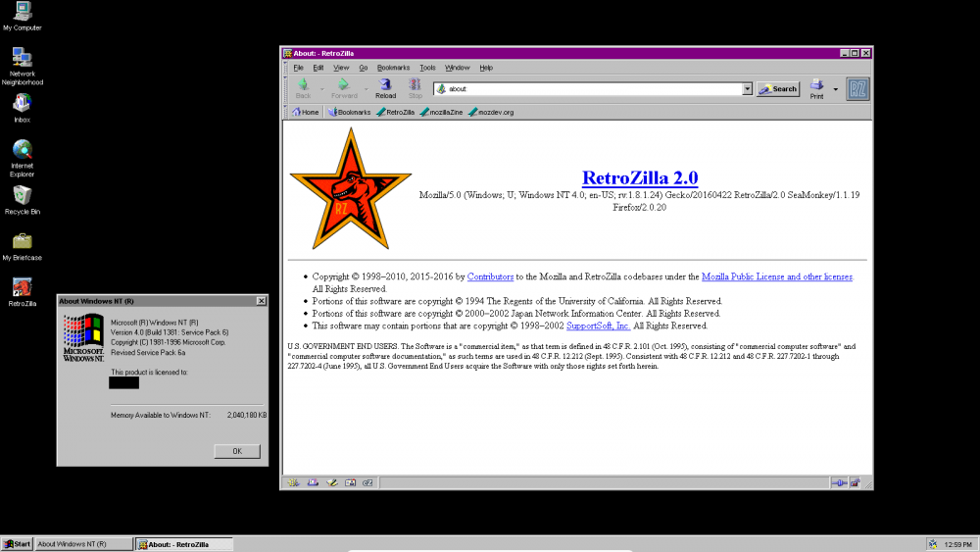Click the system tray icon near clock
The height and width of the screenshot is (552, 980).
tap(933, 544)
